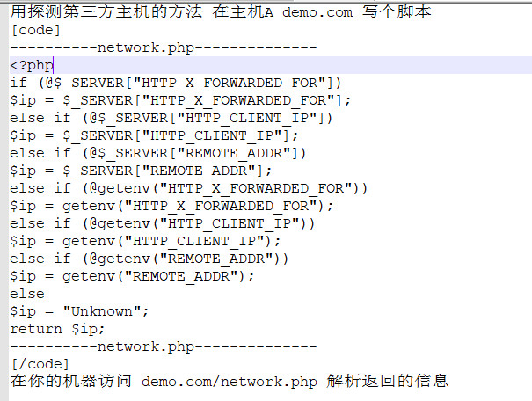Click the $ip = $_SERVER["HTTP_CLIENT_IP"] line
Image resolution: width=532 pixels, height=401 pixels.
click(x=155, y=135)
